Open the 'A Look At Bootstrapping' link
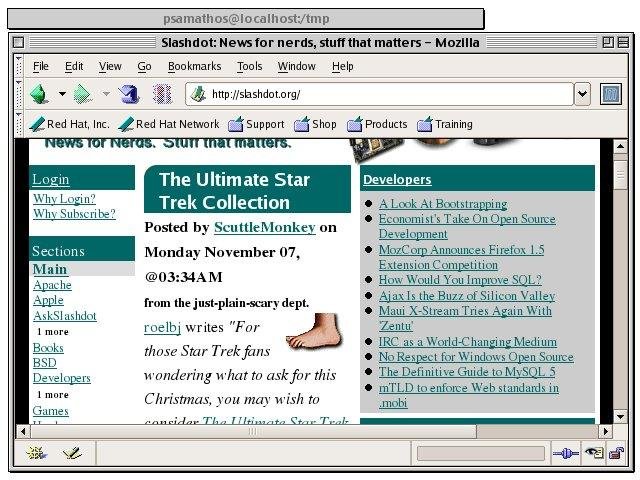 tap(443, 204)
